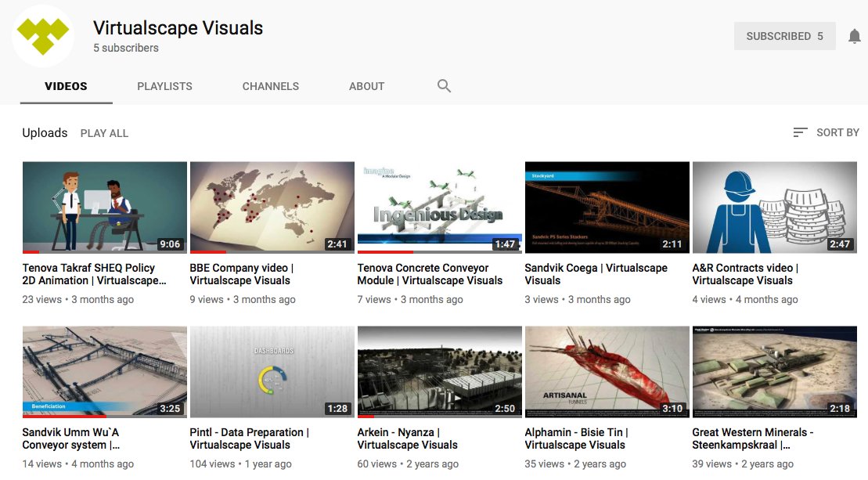Open the Channels tab
The image size is (868, 480).
pos(270,86)
